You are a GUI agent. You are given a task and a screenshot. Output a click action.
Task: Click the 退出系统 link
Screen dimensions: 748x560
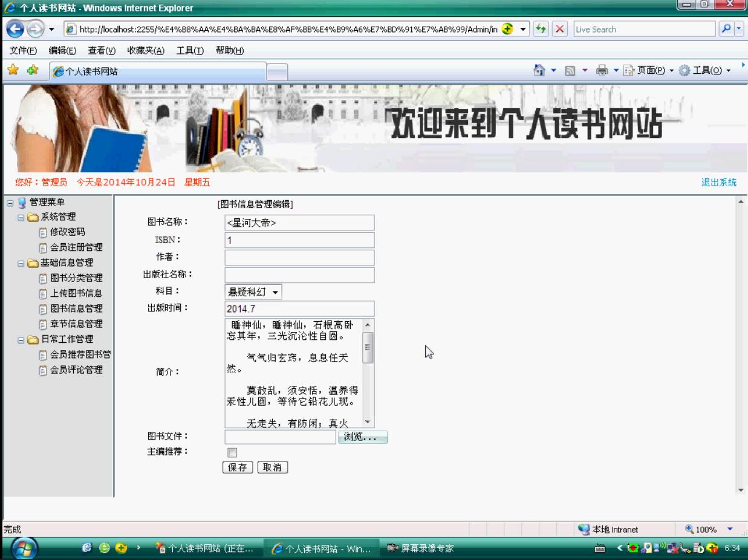[x=719, y=183]
